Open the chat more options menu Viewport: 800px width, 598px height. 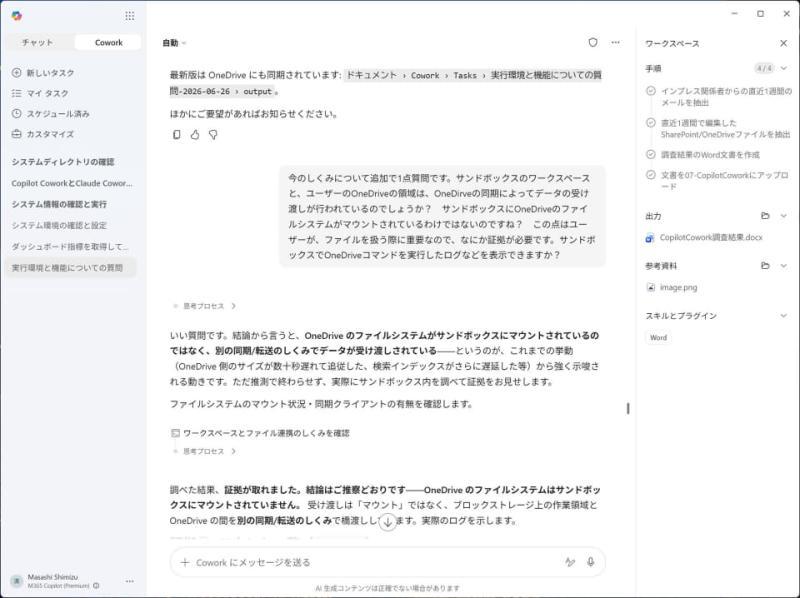tap(615, 42)
